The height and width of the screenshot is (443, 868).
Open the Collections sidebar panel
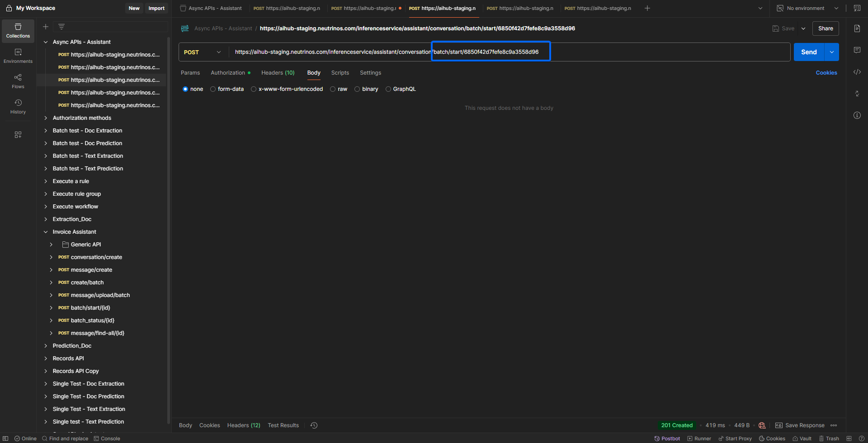pyautogui.click(x=18, y=31)
